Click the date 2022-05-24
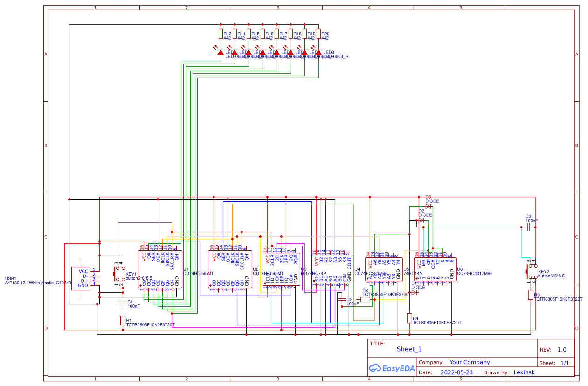The width and height of the screenshot is (588, 386). (x=457, y=372)
